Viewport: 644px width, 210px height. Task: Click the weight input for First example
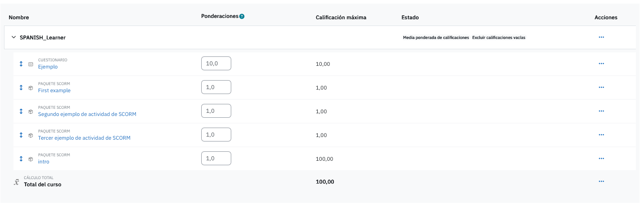pos(216,87)
